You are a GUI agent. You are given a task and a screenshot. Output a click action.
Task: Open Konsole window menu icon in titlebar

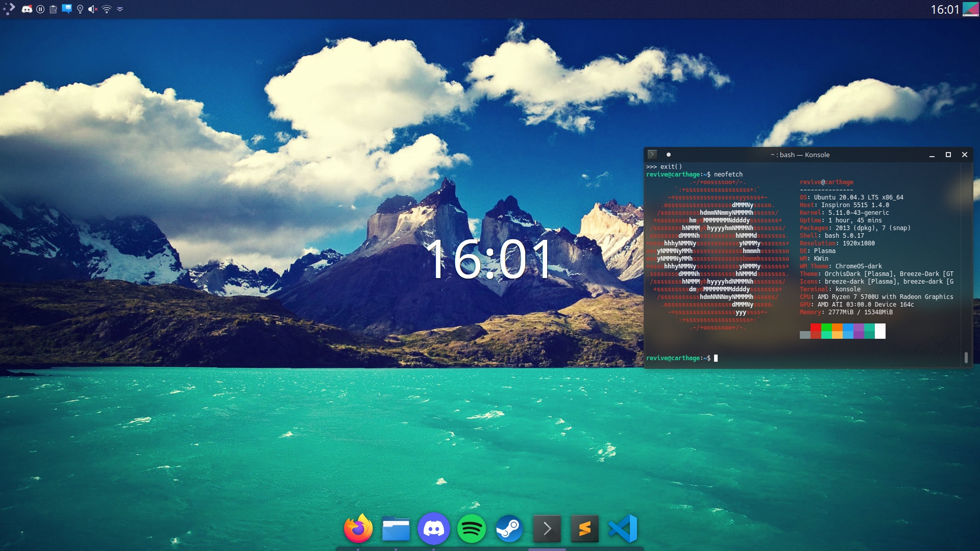[652, 155]
